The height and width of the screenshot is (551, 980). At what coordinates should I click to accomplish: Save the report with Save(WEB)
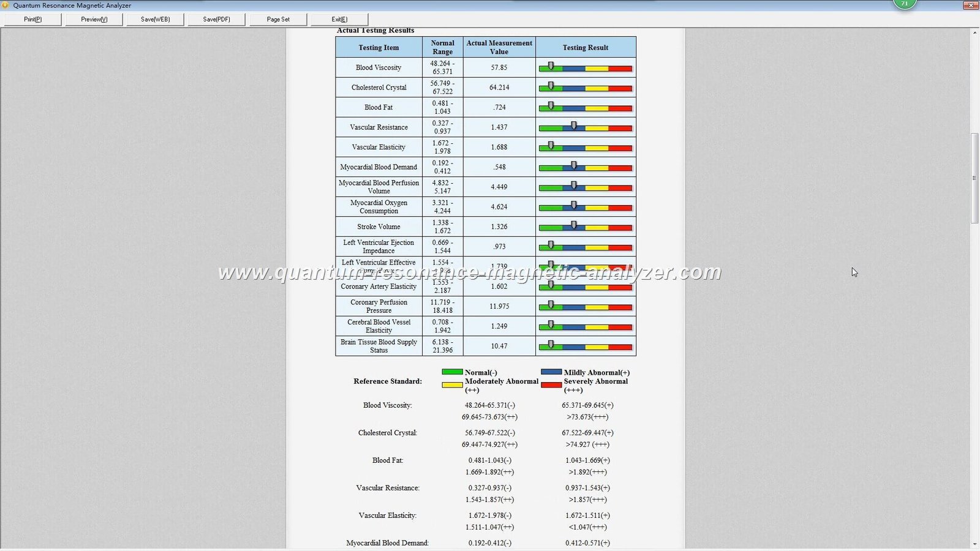pyautogui.click(x=155, y=19)
